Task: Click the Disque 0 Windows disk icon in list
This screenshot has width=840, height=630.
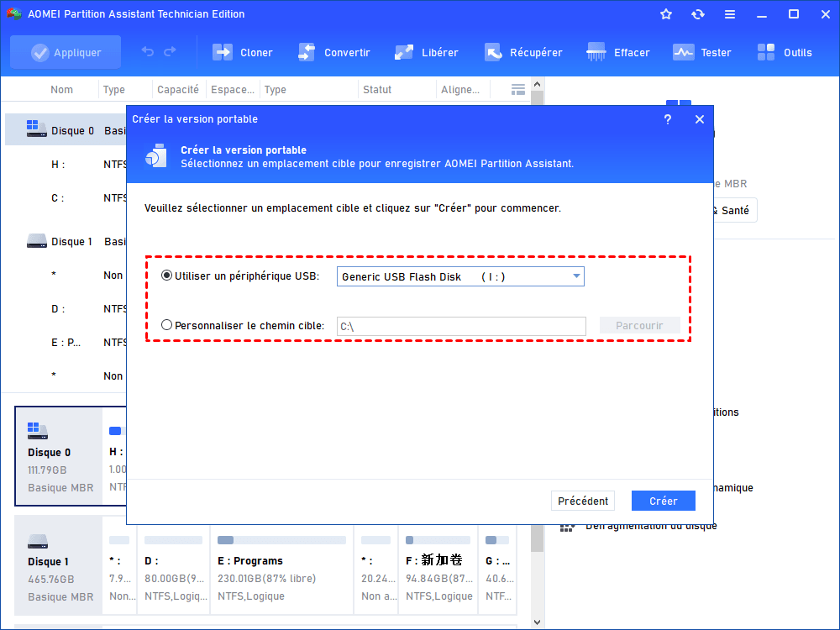Action: (x=36, y=129)
